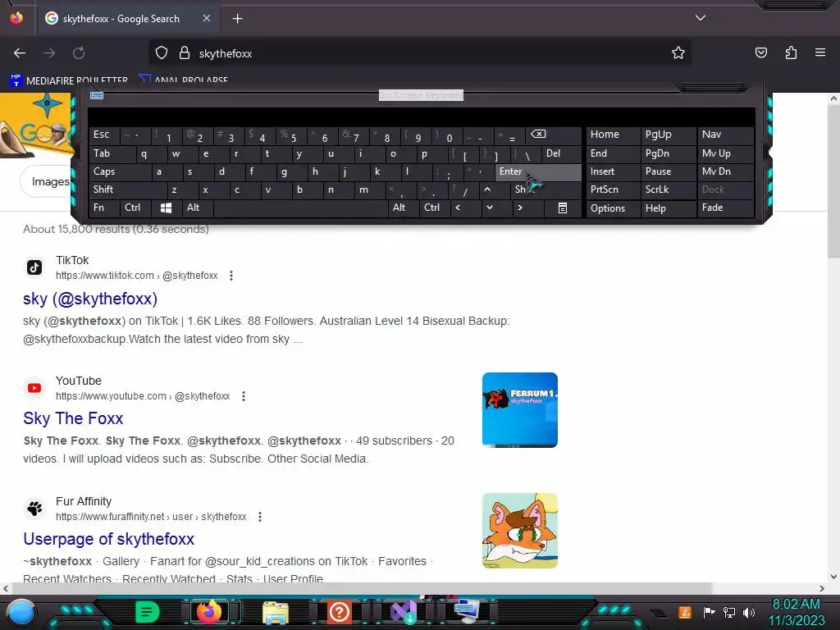Open a new tab with the plus button
The height and width of the screenshot is (630, 840).
[x=237, y=19]
